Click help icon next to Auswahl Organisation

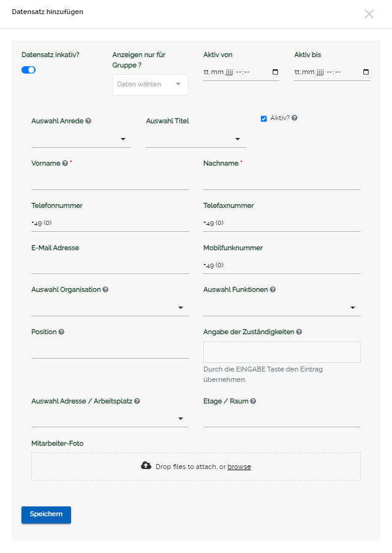[x=105, y=289]
